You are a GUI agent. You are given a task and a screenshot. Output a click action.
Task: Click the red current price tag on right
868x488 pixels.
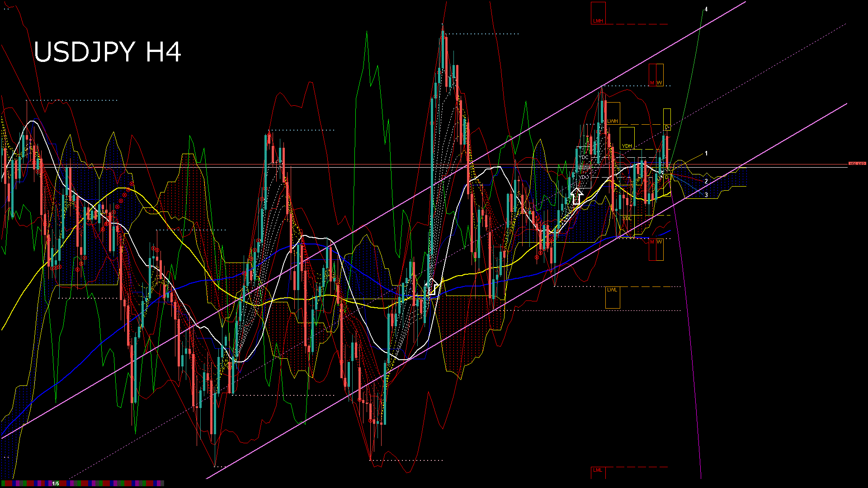pyautogui.click(x=857, y=164)
